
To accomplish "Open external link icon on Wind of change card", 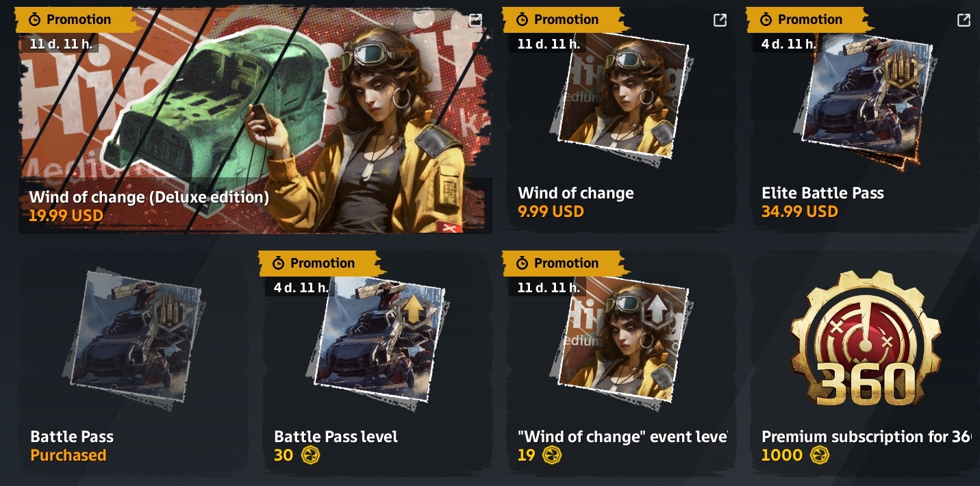I will tap(720, 20).
